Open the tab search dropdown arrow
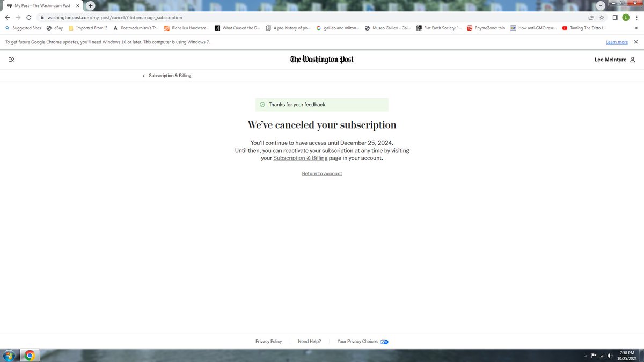 601,5
